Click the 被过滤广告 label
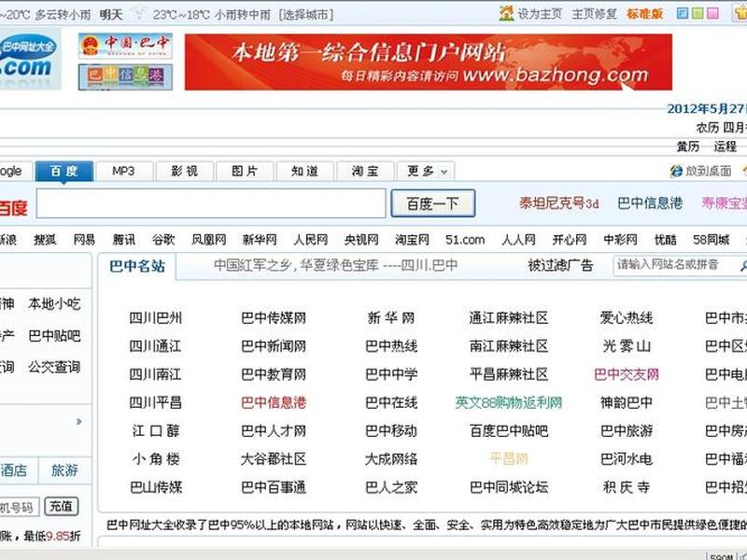Viewport: 747px width, 560px height. click(560, 265)
